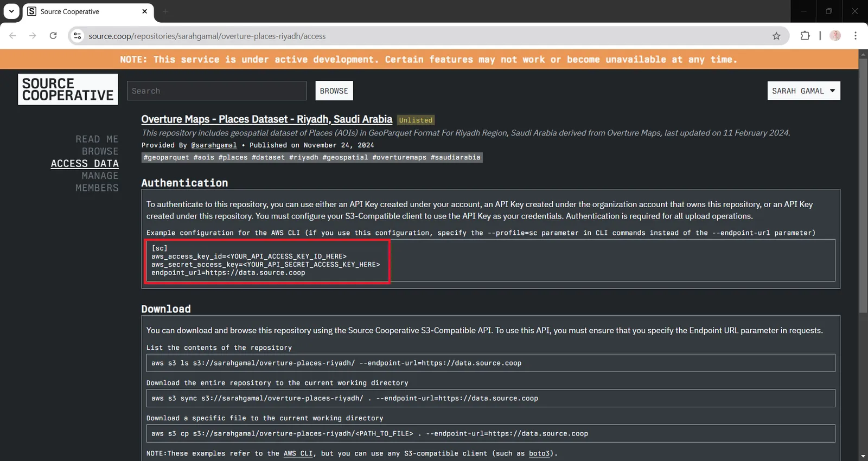This screenshot has height=461, width=868.
Task: Open the boto3 link in note
Action: tap(539, 453)
